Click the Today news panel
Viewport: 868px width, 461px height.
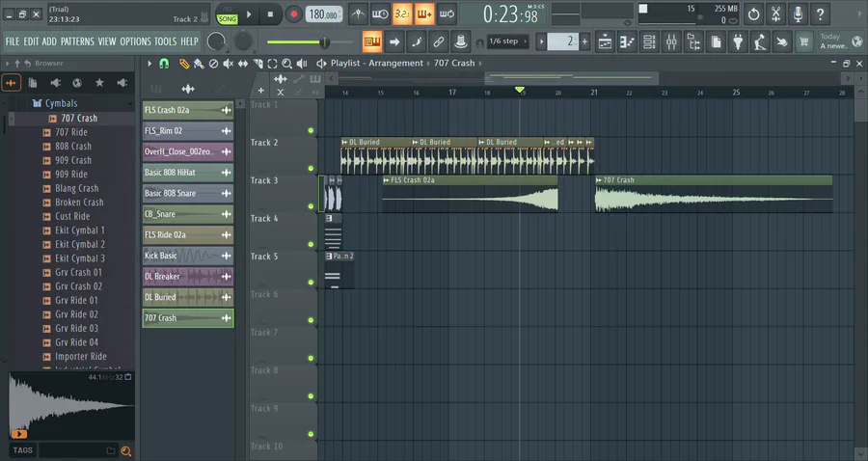pyautogui.click(x=841, y=41)
